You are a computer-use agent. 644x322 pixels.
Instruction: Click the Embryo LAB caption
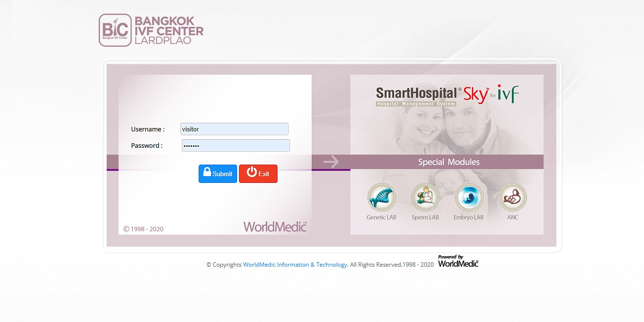point(468,218)
